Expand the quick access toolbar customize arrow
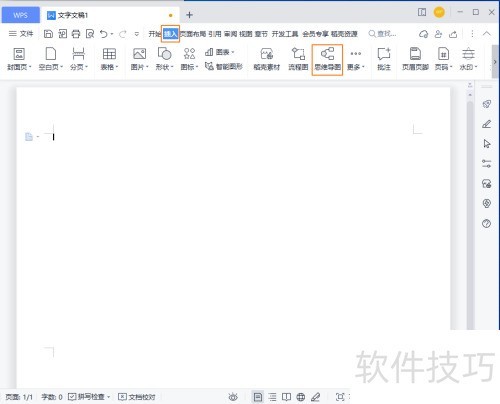This screenshot has height=404, width=500. click(x=137, y=34)
